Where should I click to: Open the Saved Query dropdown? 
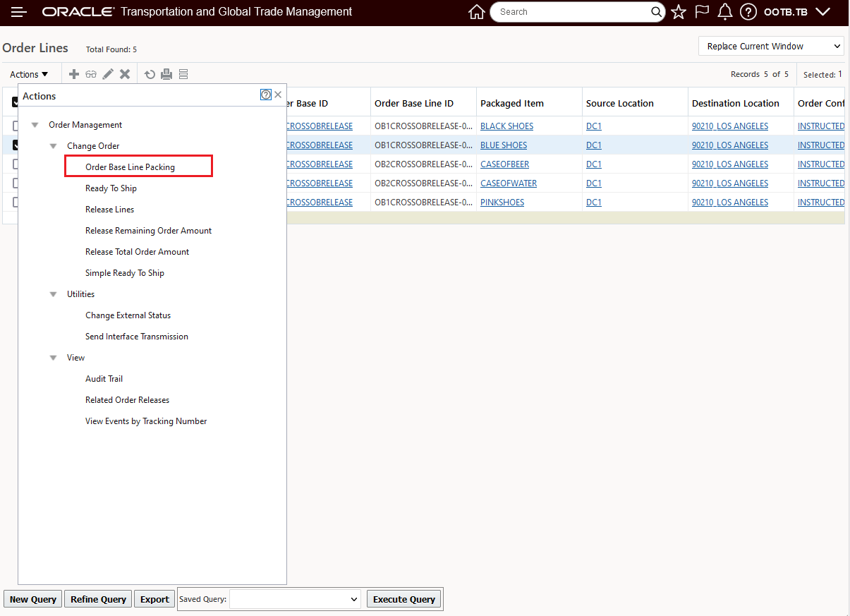click(295, 599)
